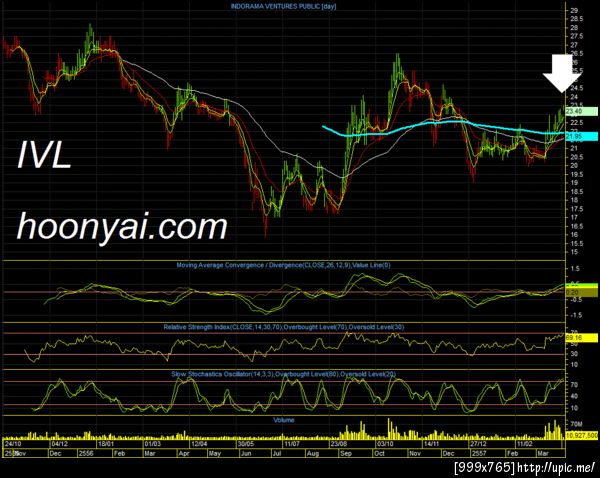Viewport: 600px width, 478px height.
Task: Click the 16.5 price axis label
Action: [x=577, y=226]
